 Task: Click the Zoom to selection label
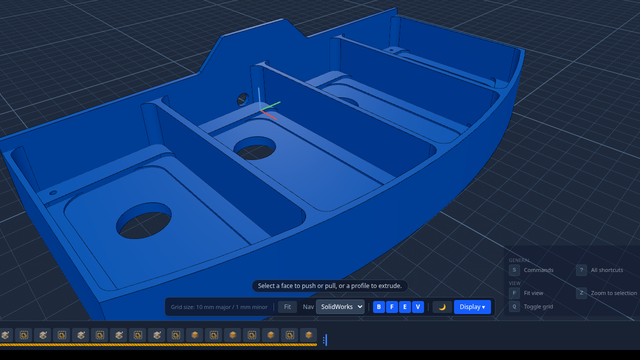[x=614, y=293]
